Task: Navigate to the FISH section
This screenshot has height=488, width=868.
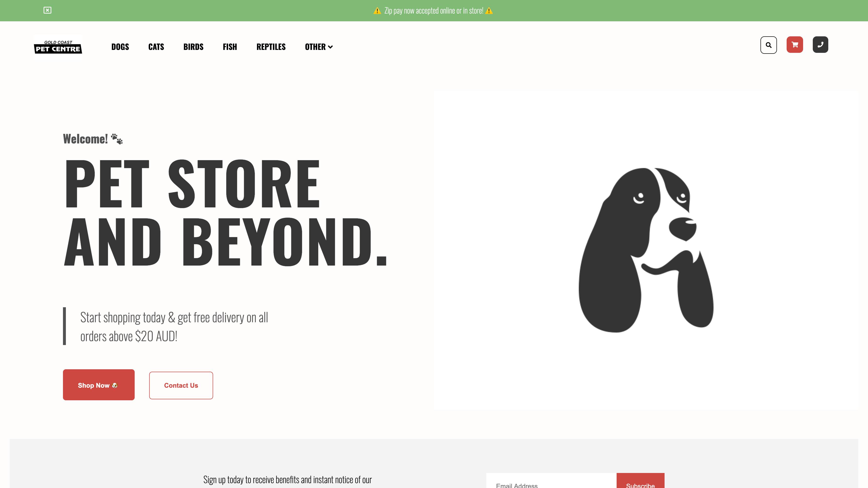Action: 230,47
